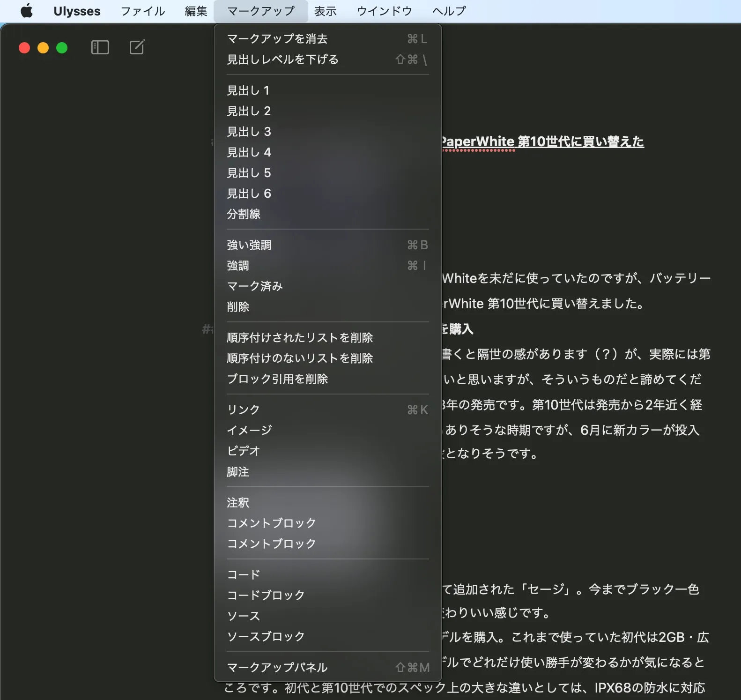Choose 削除 strikethrough markup
741x700 pixels.
327,307
